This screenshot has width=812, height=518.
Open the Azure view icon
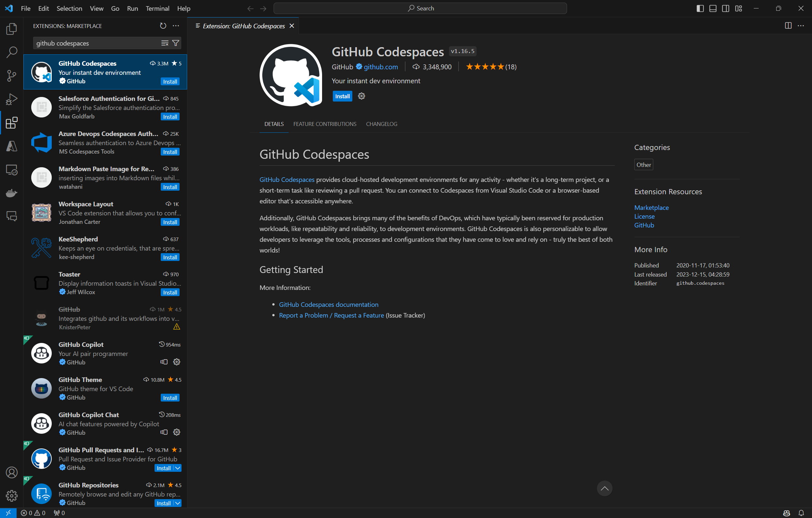(x=11, y=146)
